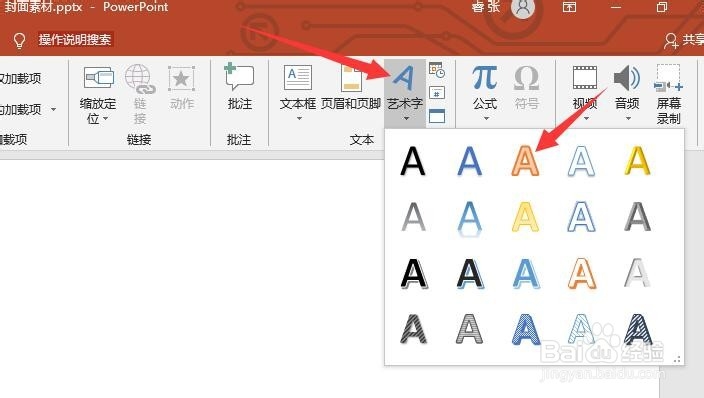
Task: Select blue fill WordArt style
Action: [469, 161]
